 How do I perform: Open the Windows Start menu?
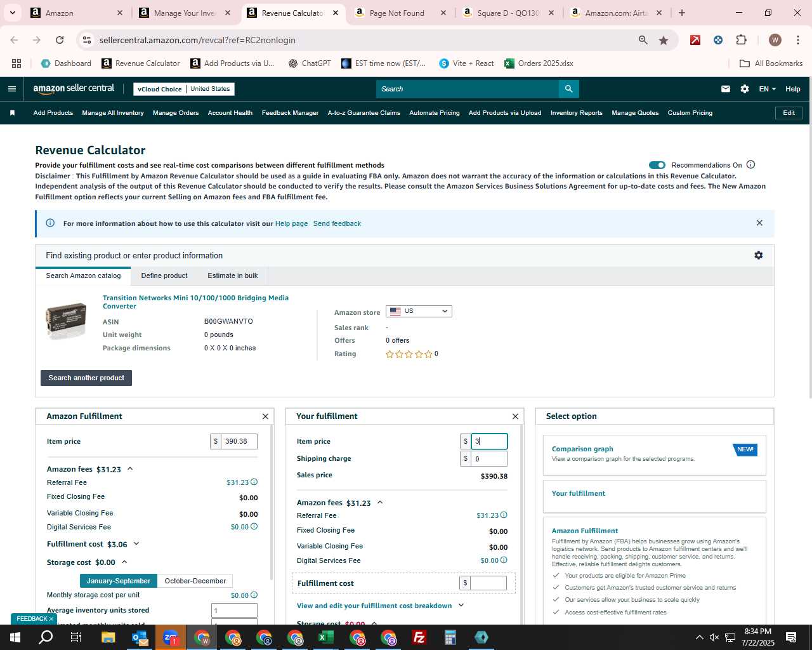tap(15, 637)
